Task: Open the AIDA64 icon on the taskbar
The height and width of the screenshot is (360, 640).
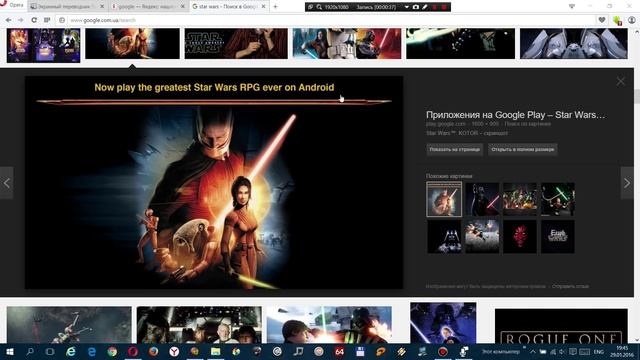Action: [x=339, y=351]
